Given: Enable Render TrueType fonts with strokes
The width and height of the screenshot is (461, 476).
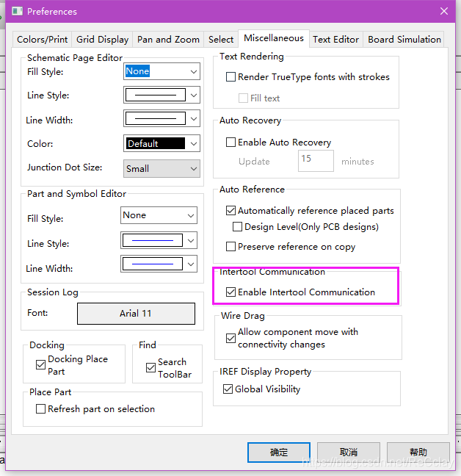Looking at the screenshot, I should pos(230,77).
